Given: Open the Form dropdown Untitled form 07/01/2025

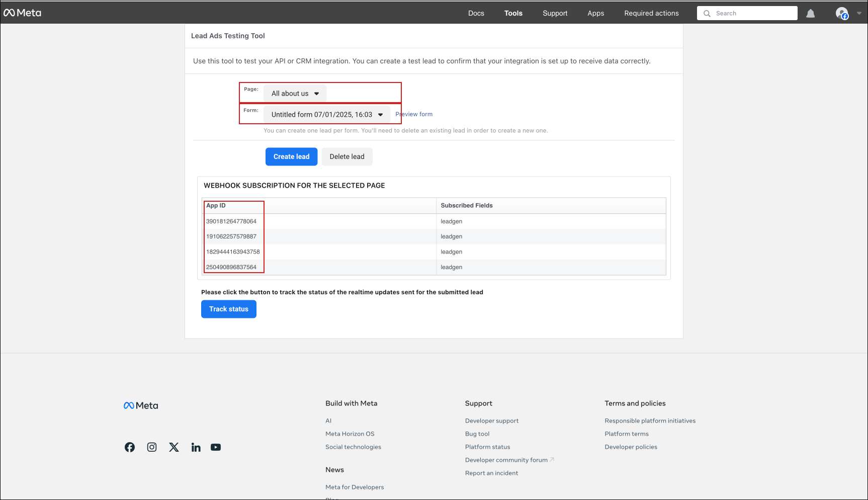Looking at the screenshot, I should coord(327,115).
